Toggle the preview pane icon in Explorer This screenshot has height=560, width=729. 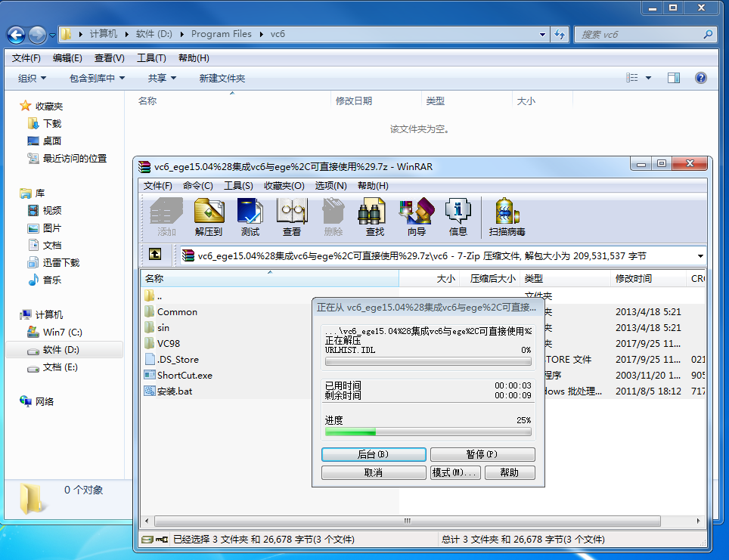click(674, 78)
